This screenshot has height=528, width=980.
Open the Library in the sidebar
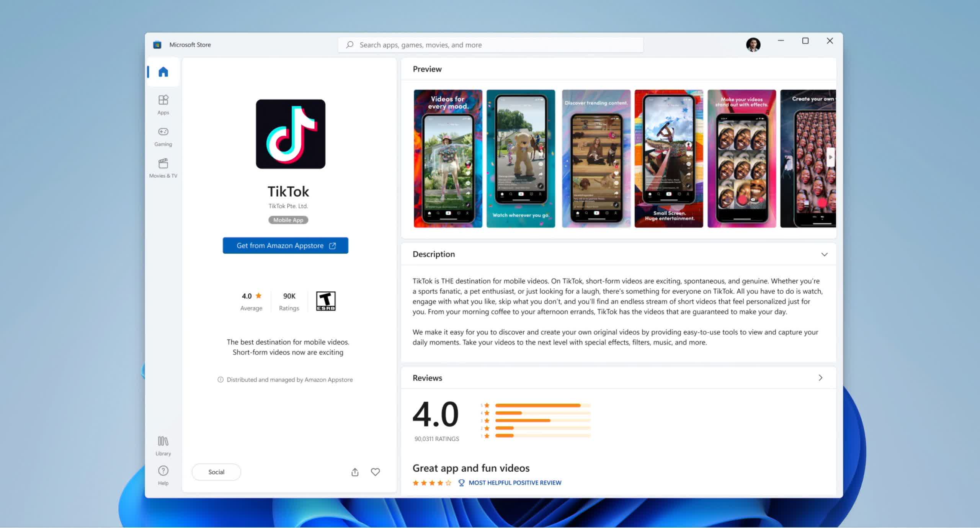pos(163,446)
